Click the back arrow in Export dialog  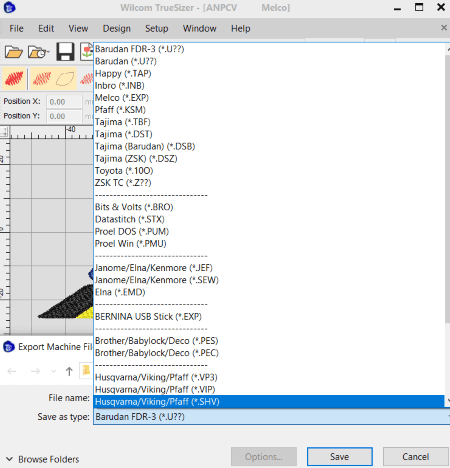tap(12, 371)
